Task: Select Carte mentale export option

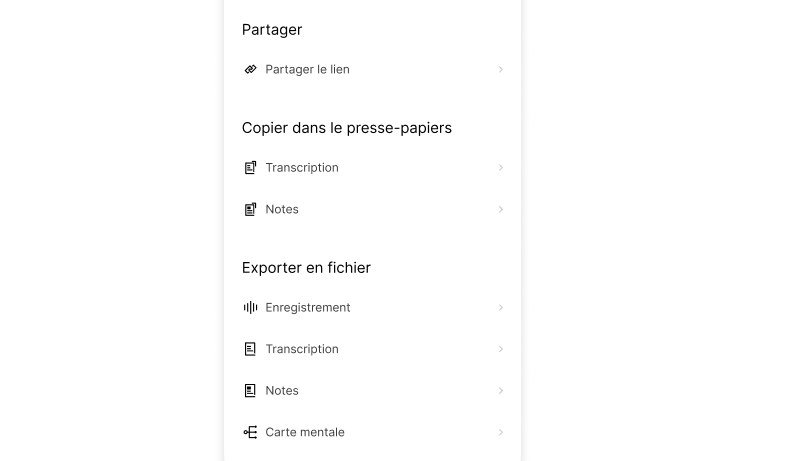Action: (x=305, y=433)
